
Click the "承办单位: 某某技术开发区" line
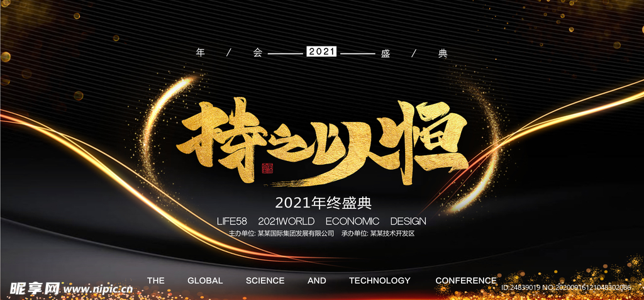[378, 233]
